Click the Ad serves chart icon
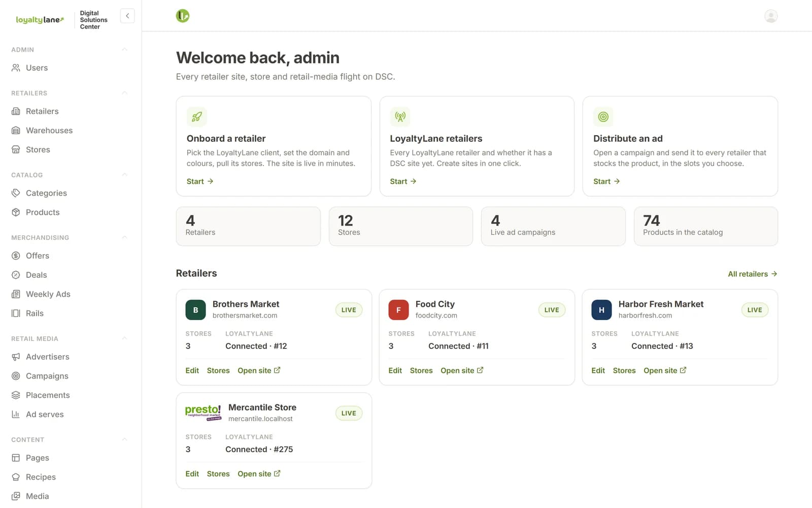Screen dimensions: 812x508 16,415
